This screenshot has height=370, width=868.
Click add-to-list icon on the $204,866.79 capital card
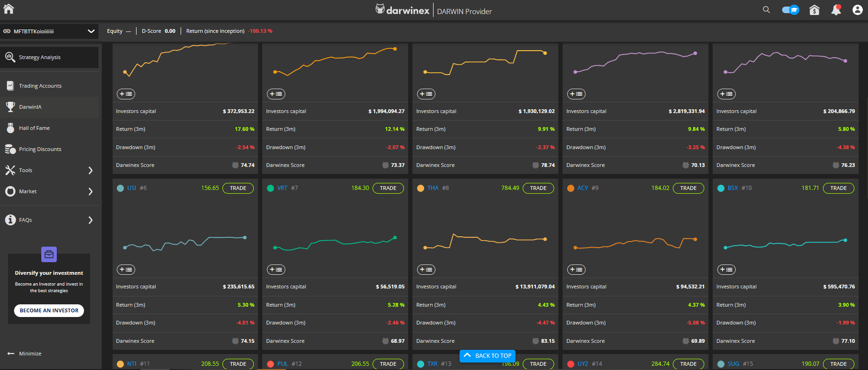(x=726, y=94)
